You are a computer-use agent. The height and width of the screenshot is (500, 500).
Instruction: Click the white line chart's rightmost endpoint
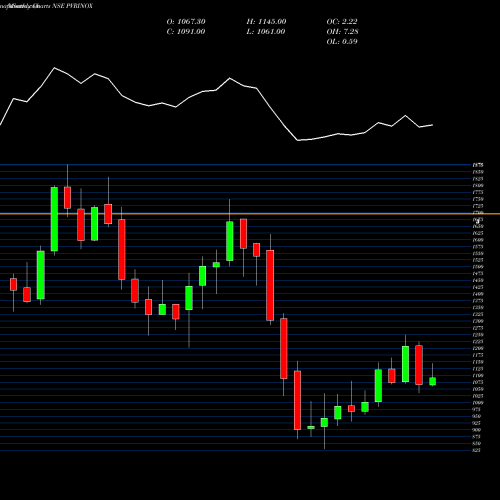(433, 125)
